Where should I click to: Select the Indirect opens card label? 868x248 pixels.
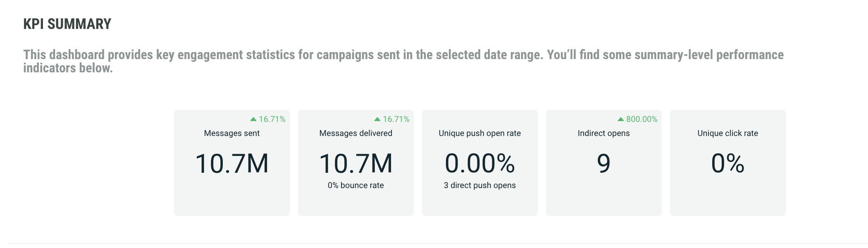pyautogui.click(x=604, y=133)
